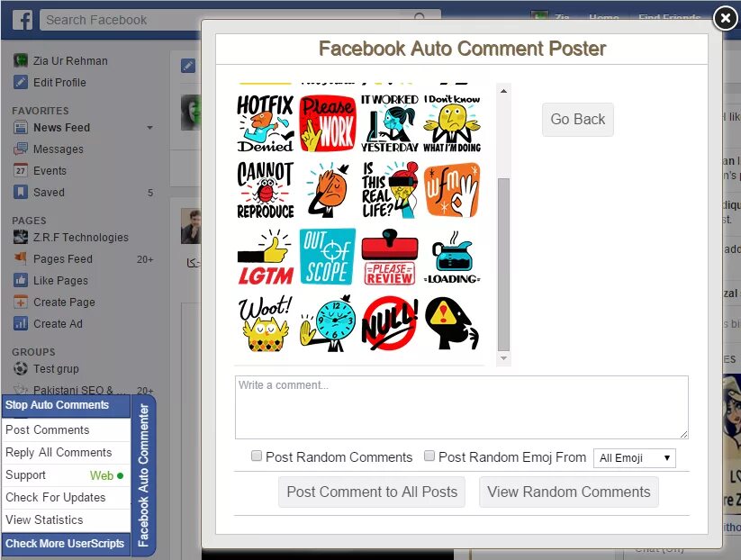Viewport: 741px width, 560px height.
Task: Click the sticker list scroll up arrow
Action: point(504,91)
